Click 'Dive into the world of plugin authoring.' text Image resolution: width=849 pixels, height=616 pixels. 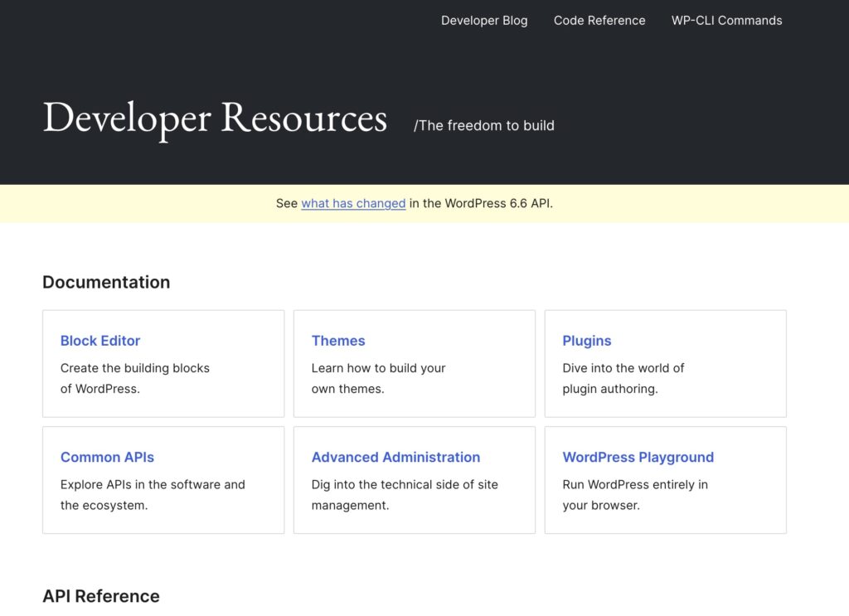pyautogui.click(x=623, y=378)
